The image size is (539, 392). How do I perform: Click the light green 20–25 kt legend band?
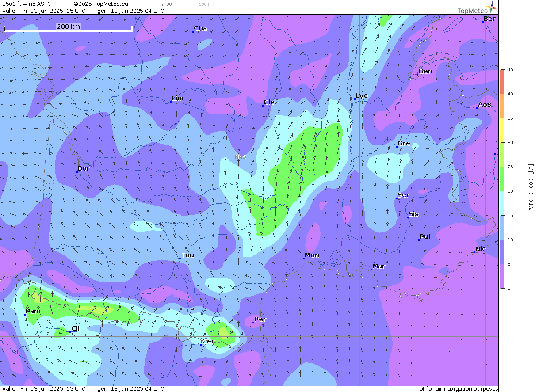click(502, 179)
